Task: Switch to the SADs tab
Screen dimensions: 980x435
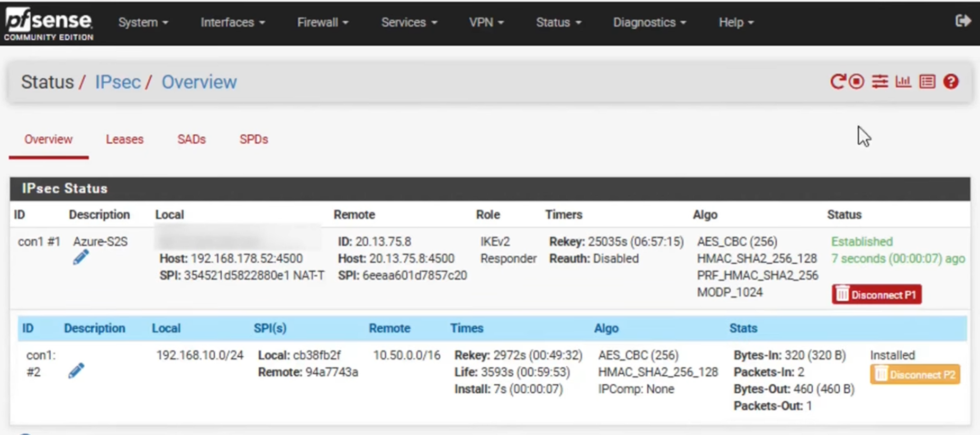Action: tap(191, 140)
